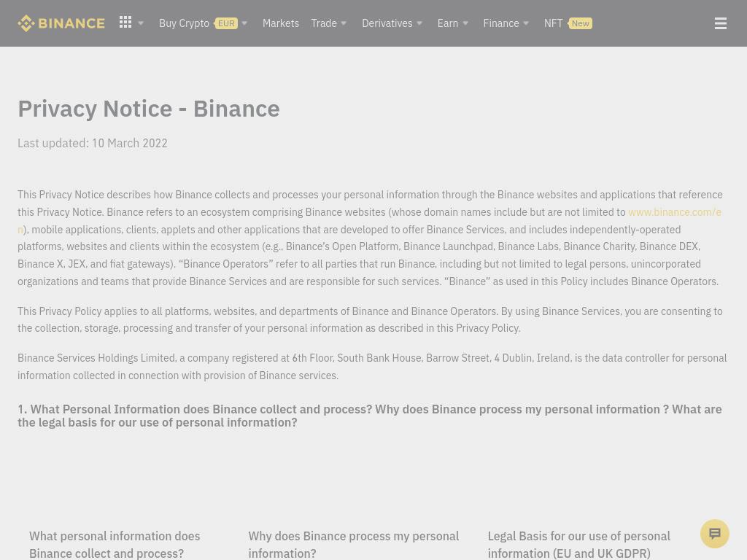Click 'Why does Binance process my personal information?' header
747x560 pixels.
pyautogui.click(x=354, y=545)
